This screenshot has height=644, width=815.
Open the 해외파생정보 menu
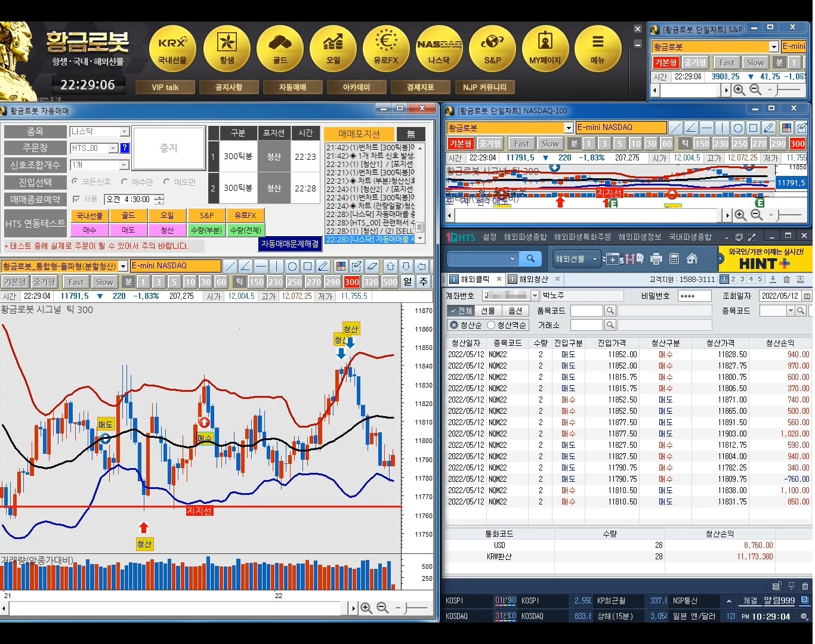click(640, 237)
